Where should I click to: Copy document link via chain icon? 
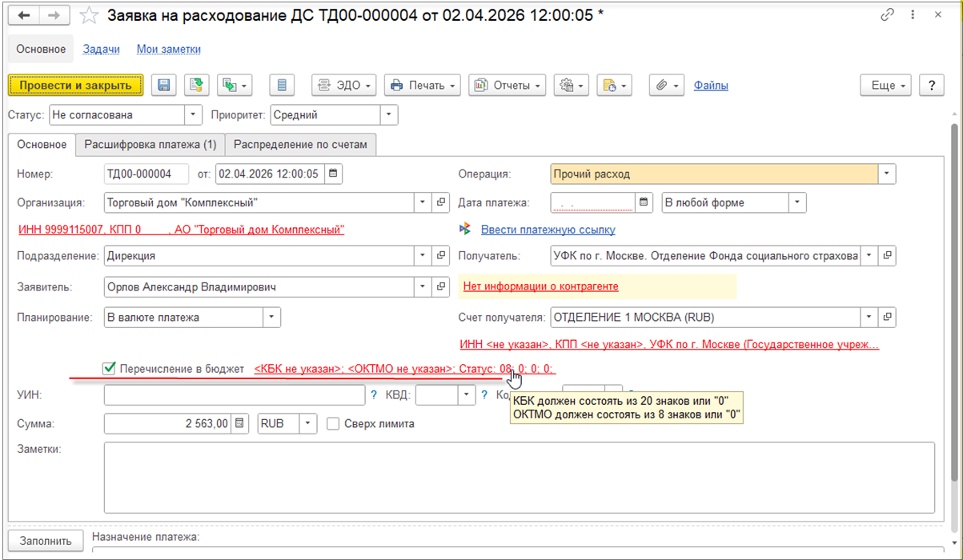887,15
